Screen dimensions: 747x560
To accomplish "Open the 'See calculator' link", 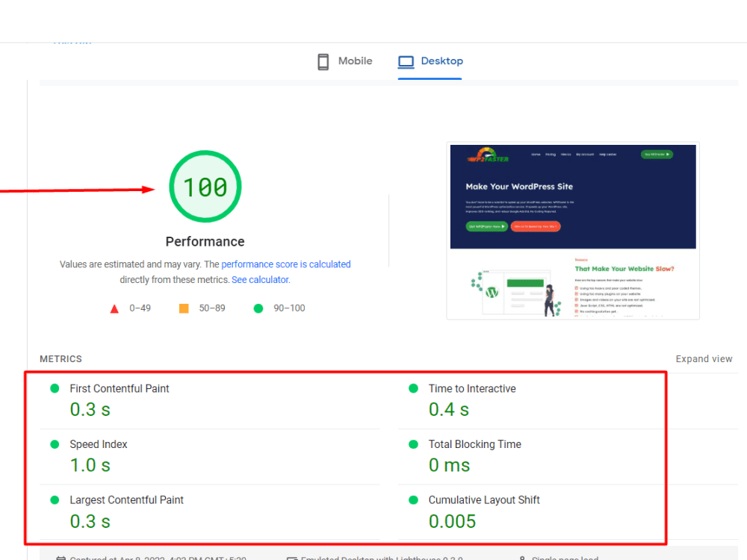I will click(x=260, y=279).
